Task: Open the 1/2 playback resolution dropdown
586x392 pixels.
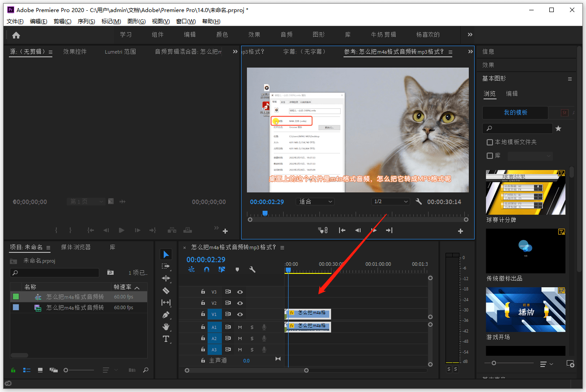Action: (x=391, y=202)
